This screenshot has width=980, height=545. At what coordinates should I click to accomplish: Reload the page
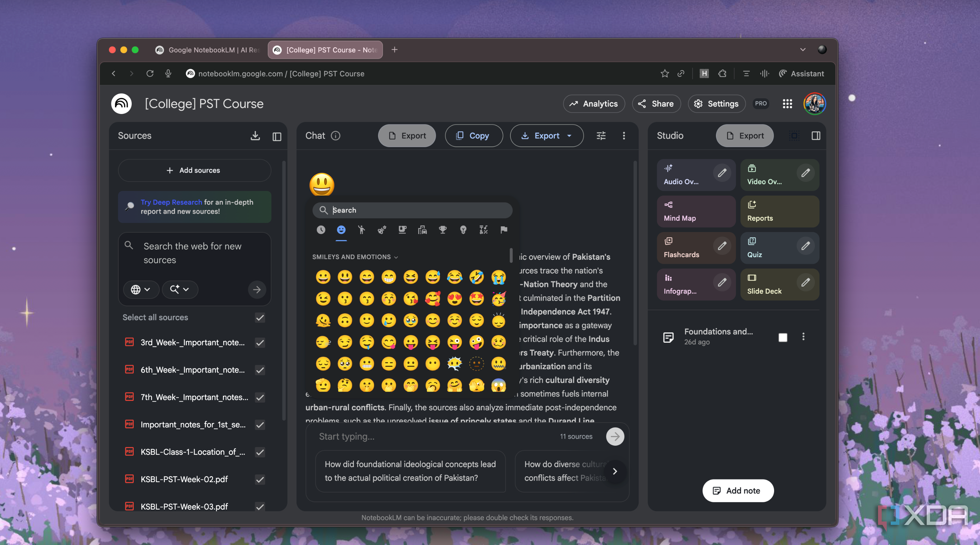pos(150,74)
